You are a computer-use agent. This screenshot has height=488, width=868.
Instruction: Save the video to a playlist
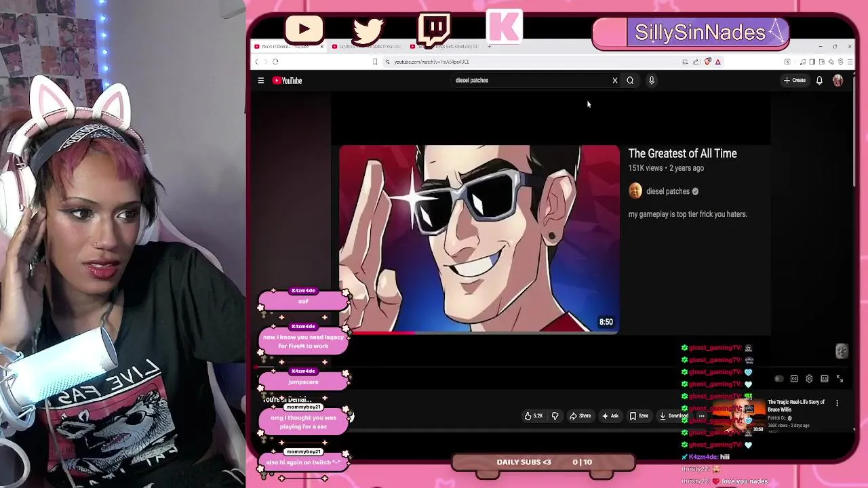coord(639,416)
